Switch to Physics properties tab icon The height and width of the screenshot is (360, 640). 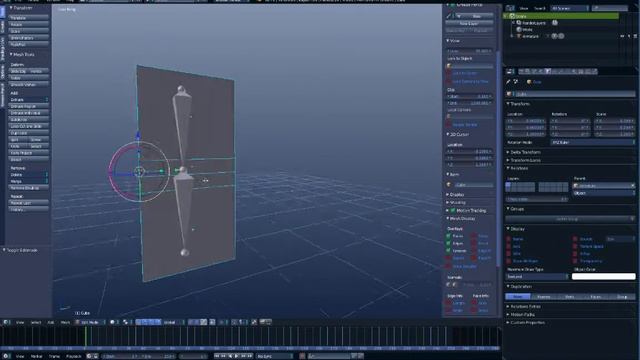pos(594,71)
